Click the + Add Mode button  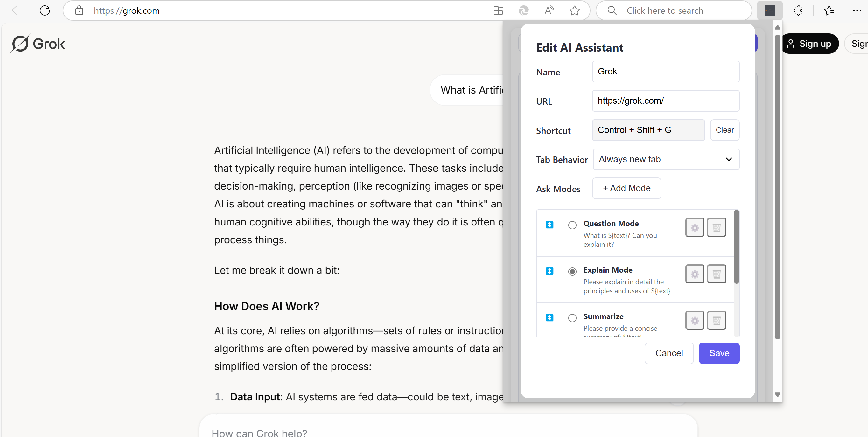(626, 188)
